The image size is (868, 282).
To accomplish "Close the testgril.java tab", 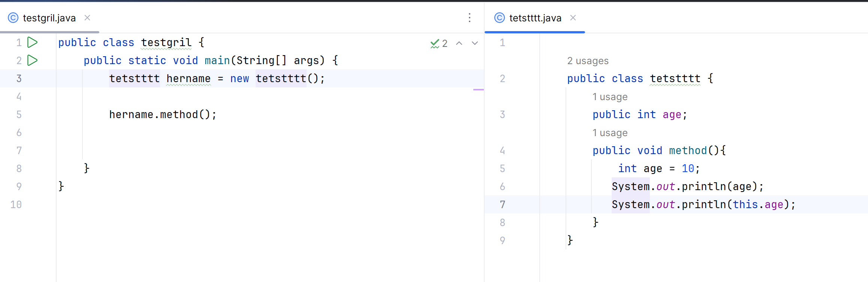I will tap(87, 18).
